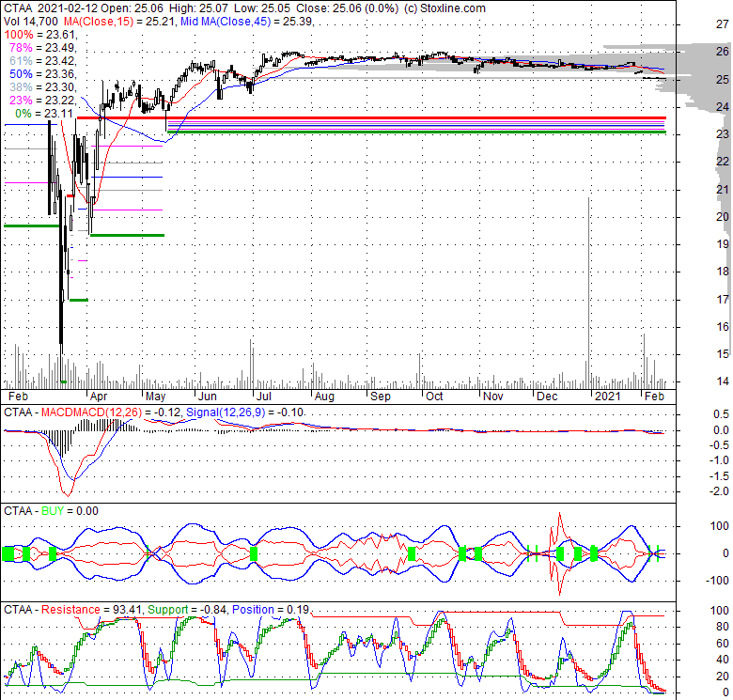Click the 26 label on the price axis
Image resolution: width=733 pixels, height=700 pixels.
click(x=723, y=52)
